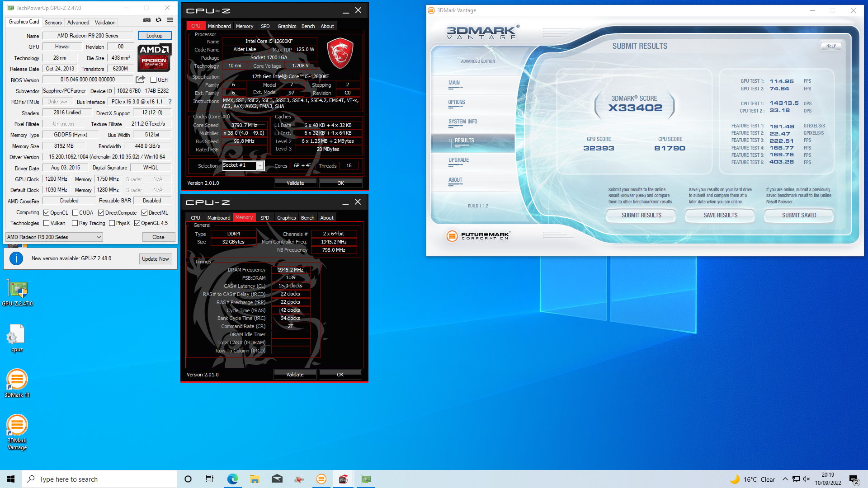The image size is (868, 488).
Task: Switch to GPU-Z Validation tab
Action: pyautogui.click(x=105, y=23)
